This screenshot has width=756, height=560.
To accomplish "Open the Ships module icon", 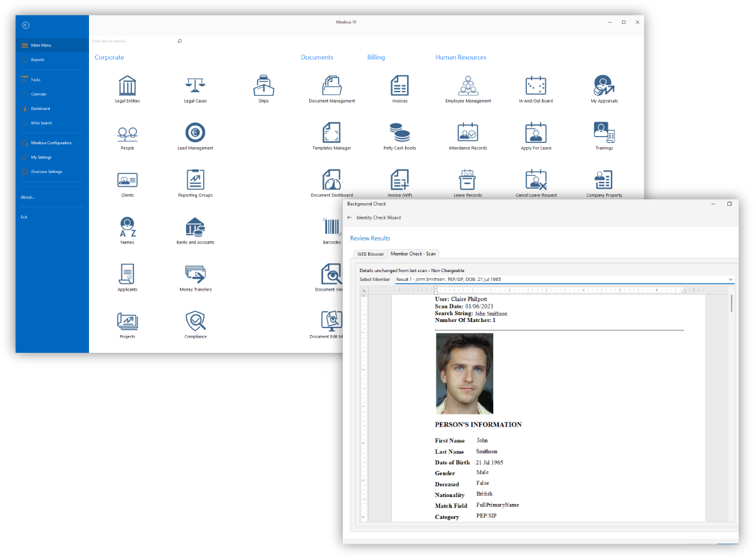I will (263, 86).
